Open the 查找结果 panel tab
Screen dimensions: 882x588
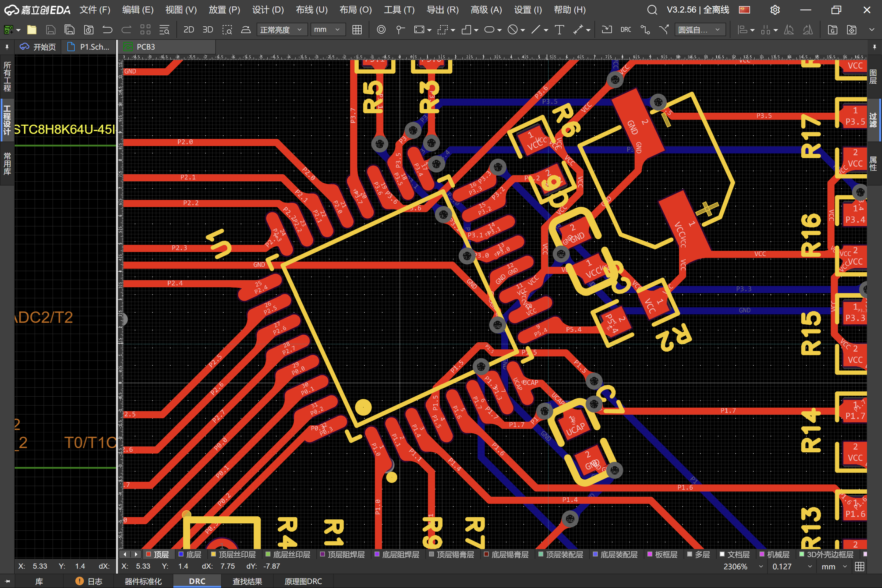pyautogui.click(x=247, y=581)
